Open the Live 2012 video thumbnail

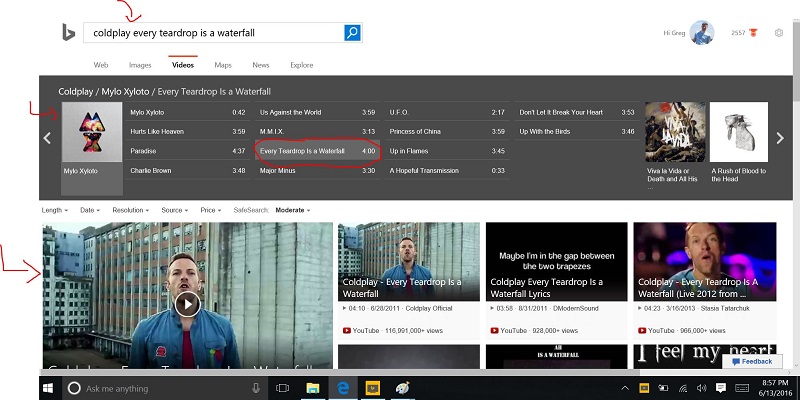pos(705,261)
